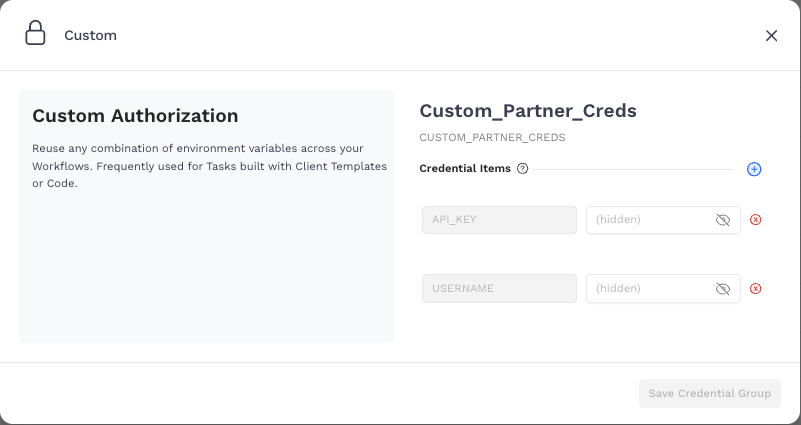Close the Custom authorization dialog
The image size is (801, 425).
pyautogui.click(x=771, y=35)
